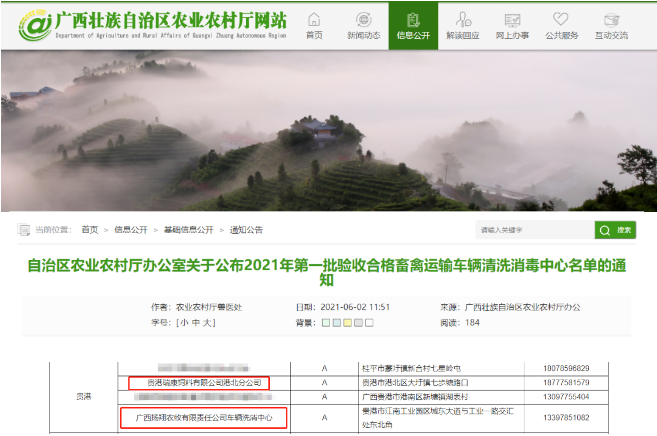
Task: Click the green 搜索 search button
Action: [616, 230]
